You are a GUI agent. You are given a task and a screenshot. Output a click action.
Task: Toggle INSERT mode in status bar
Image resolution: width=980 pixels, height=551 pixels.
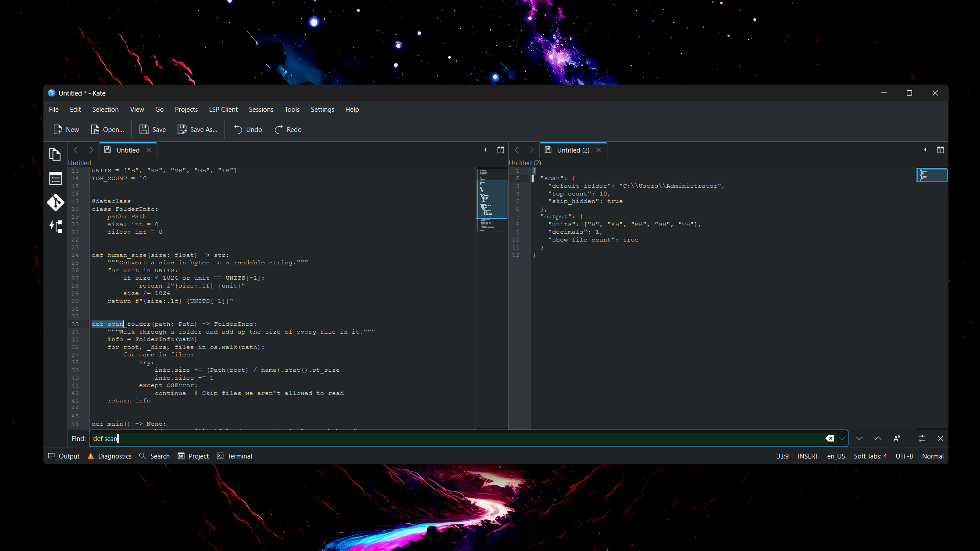(808, 456)
